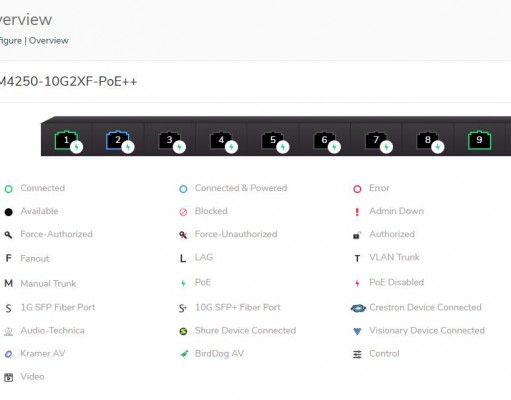This screenshot has width=511, height=400.
Task: Click the M4250-10G2XF-PoE++ device title
Action: tap(68, 81)
